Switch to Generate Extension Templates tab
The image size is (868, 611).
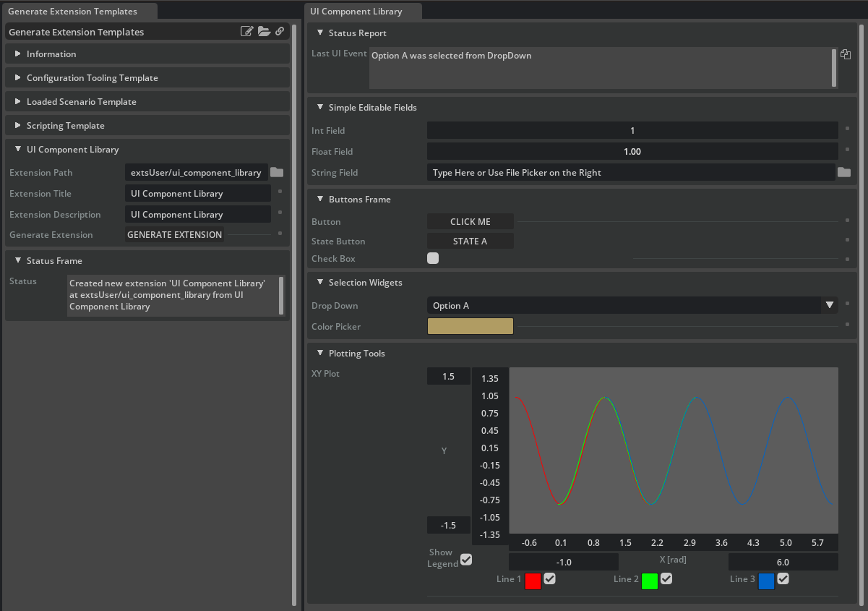[x=72, y=12]
